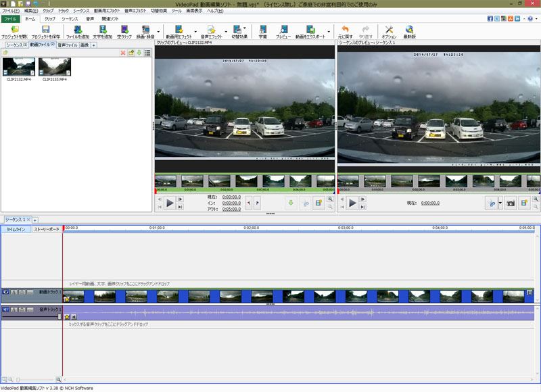Click the help question mark icon
This screenshot has height=392, width=541.
[530, 19]
